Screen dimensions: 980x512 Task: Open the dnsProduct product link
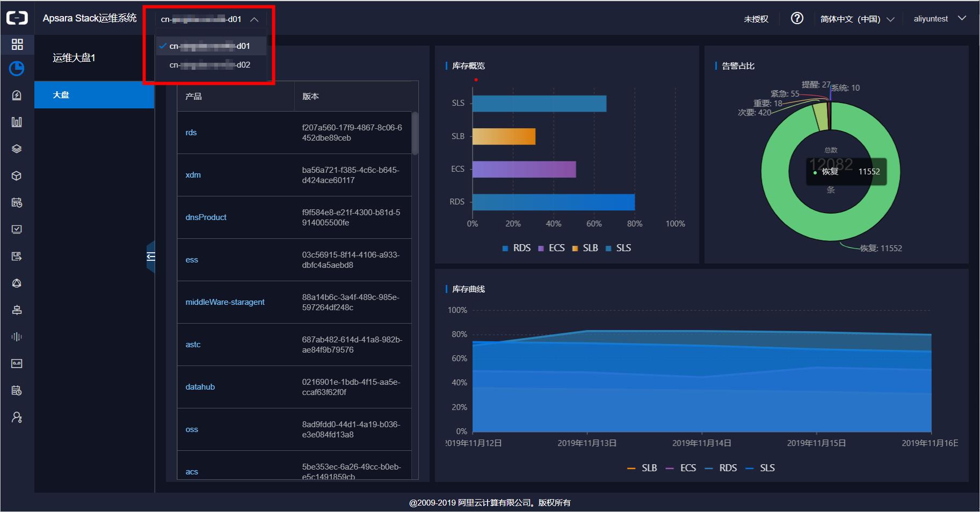[206, 217]
